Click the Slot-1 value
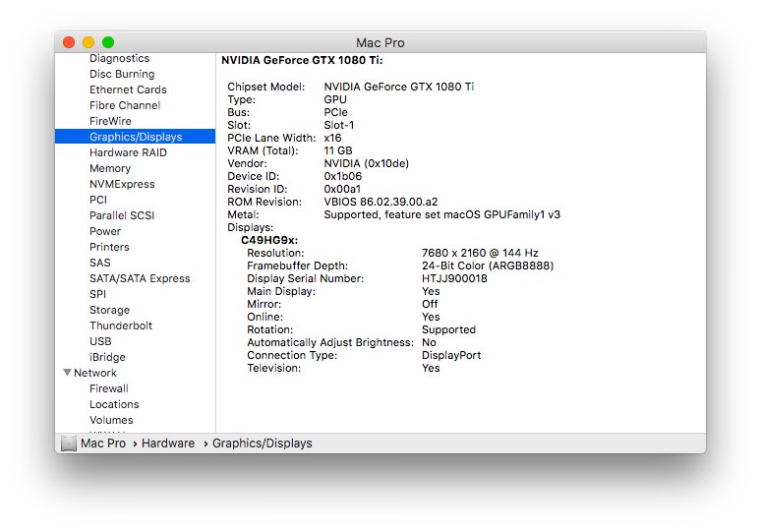This screenshot has height=532, width=761. click(x=339, y=125)
